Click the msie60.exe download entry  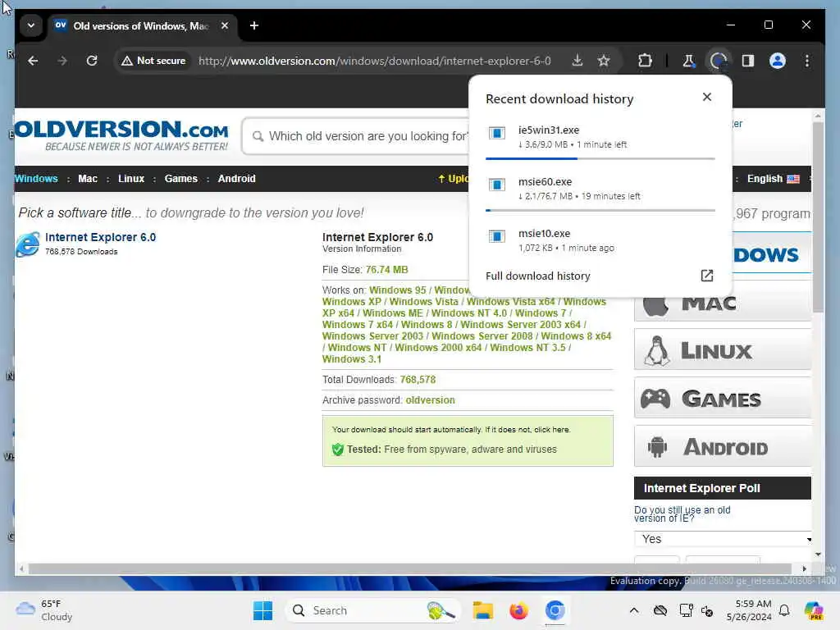[600, 189]
